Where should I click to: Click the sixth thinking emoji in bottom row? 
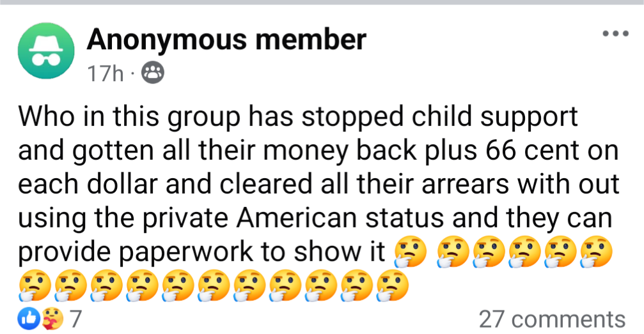point(214,285)
